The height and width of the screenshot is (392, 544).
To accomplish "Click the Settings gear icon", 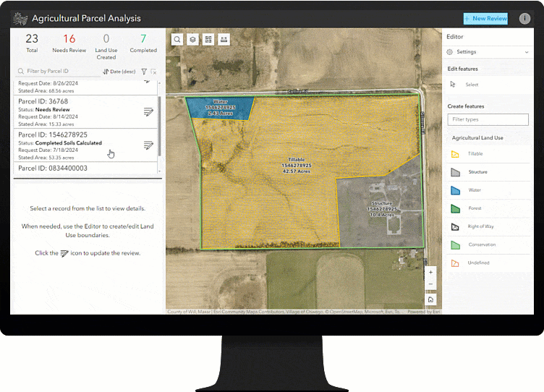I will click(450, 51).
